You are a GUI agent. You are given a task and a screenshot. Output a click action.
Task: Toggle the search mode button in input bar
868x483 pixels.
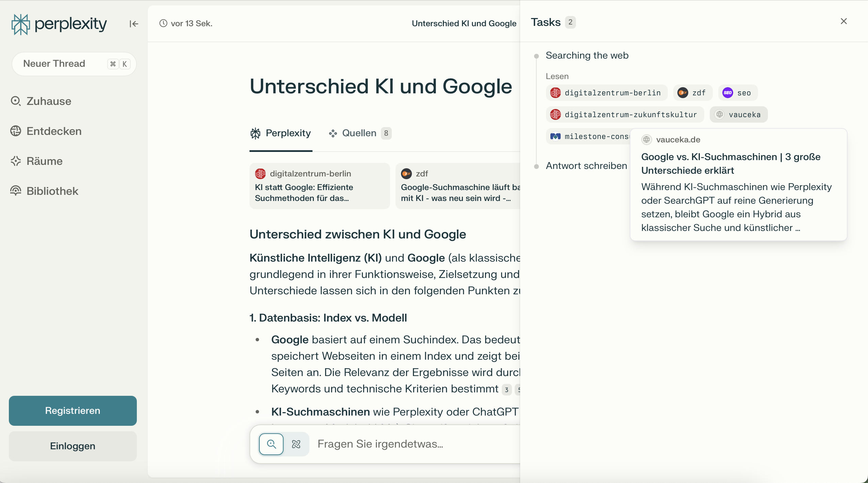tap(271, 444)
